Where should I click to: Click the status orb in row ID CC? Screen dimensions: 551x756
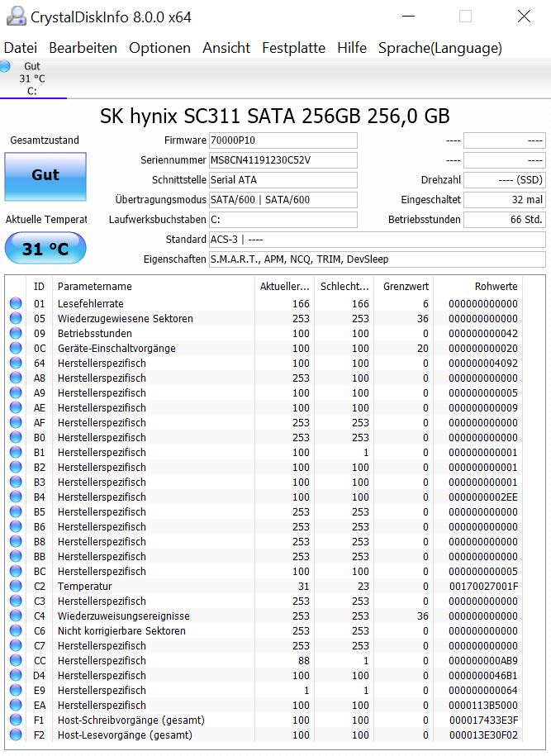(16, 660)
